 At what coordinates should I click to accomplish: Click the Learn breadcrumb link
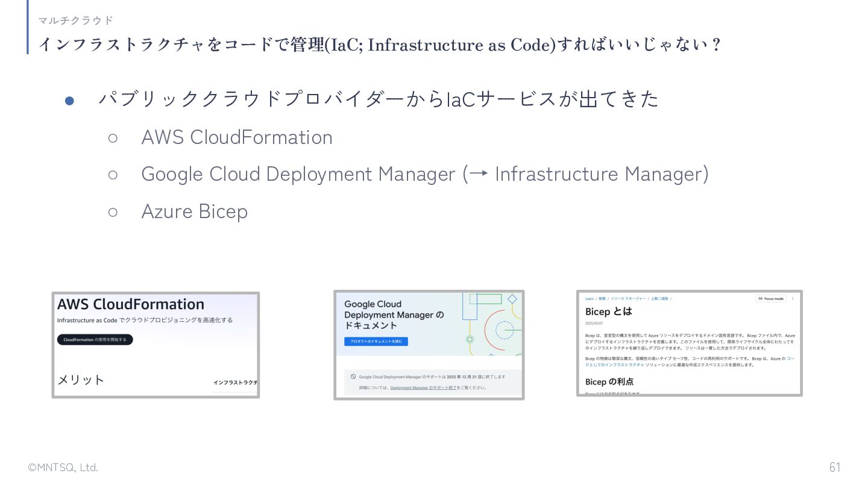(590, 298)
